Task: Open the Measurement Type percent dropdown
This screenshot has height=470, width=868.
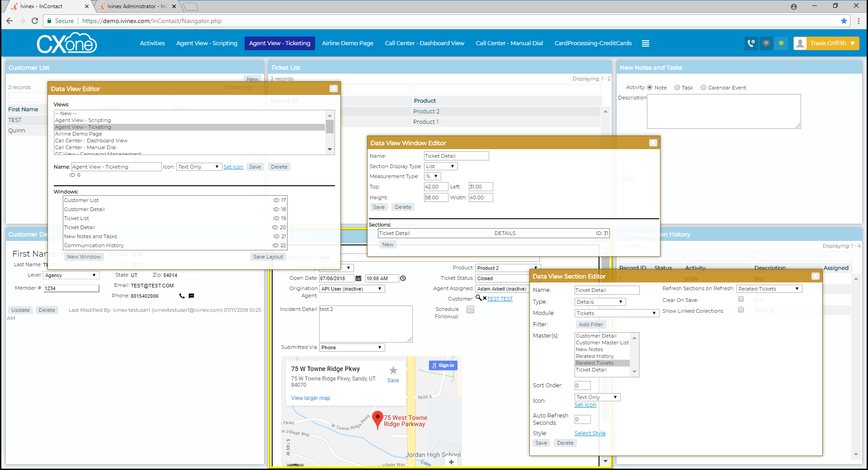Action: click(433, 176)
